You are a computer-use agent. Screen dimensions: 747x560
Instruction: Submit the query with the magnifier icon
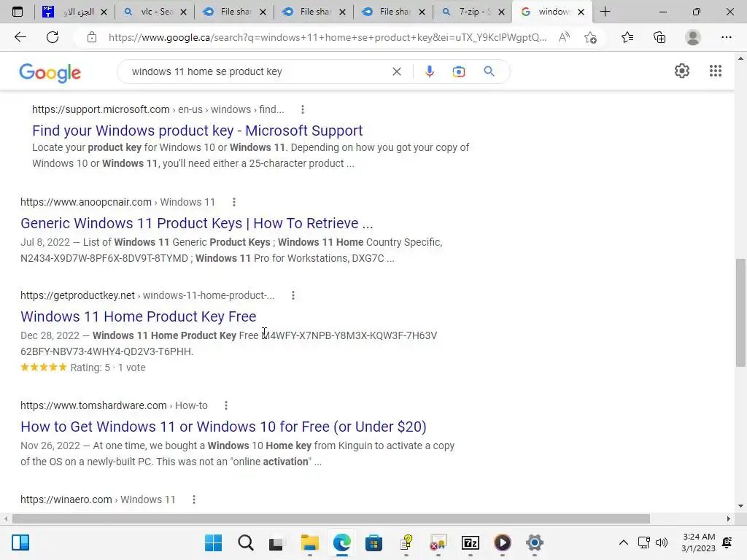[x=489, y=71]
